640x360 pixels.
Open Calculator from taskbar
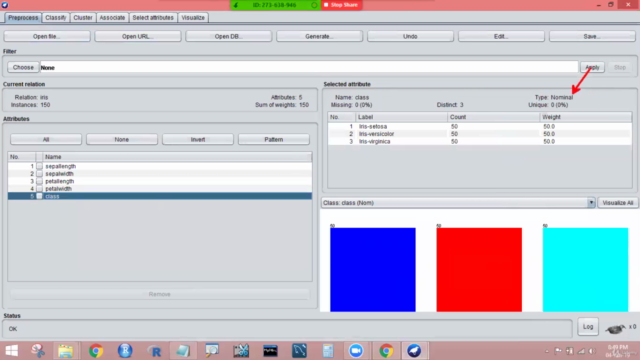pos(328,351)
